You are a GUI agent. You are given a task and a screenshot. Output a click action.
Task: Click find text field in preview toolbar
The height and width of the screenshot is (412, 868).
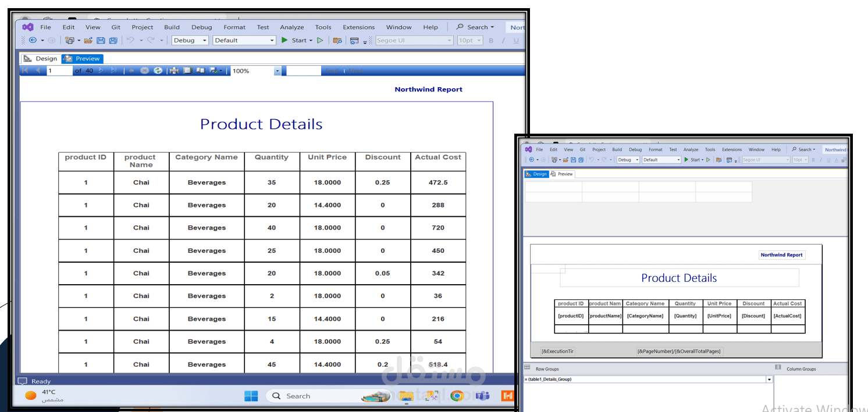click(x=304, y=70)
